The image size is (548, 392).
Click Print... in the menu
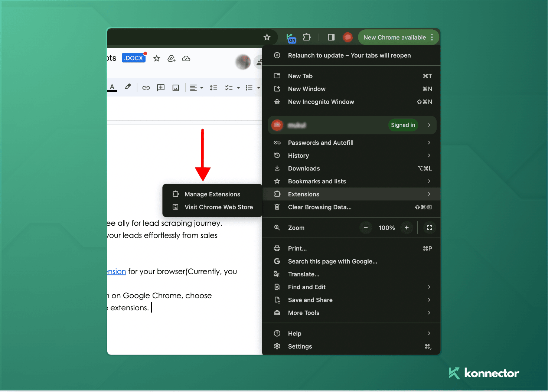(351, 248)
